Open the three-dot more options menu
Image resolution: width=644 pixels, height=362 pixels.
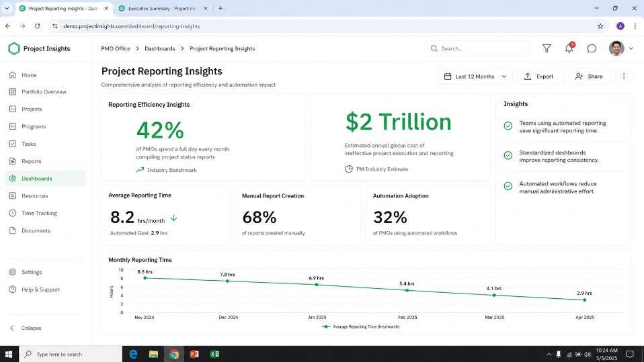(x=623, y=77)
